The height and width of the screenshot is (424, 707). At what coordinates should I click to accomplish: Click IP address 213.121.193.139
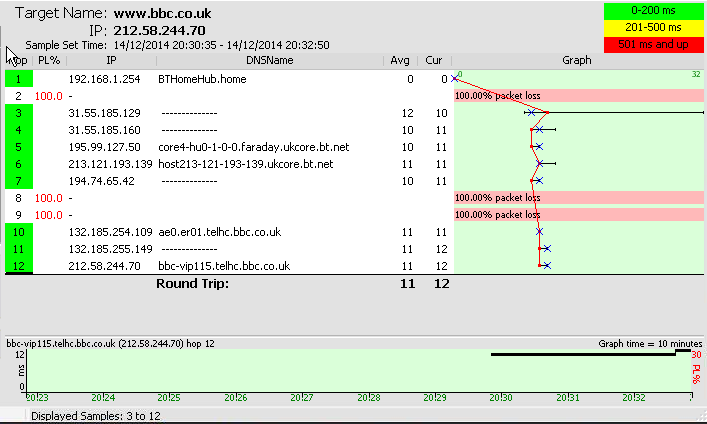110,164
